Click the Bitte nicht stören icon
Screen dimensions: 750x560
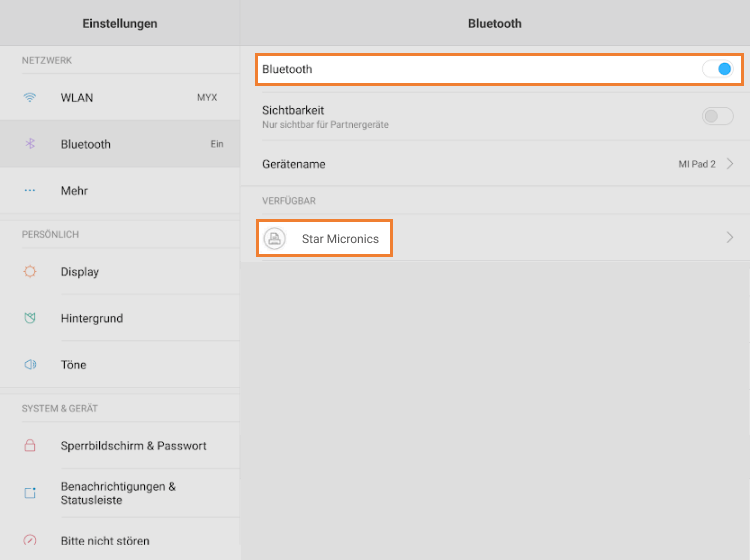tap(30, 540)
